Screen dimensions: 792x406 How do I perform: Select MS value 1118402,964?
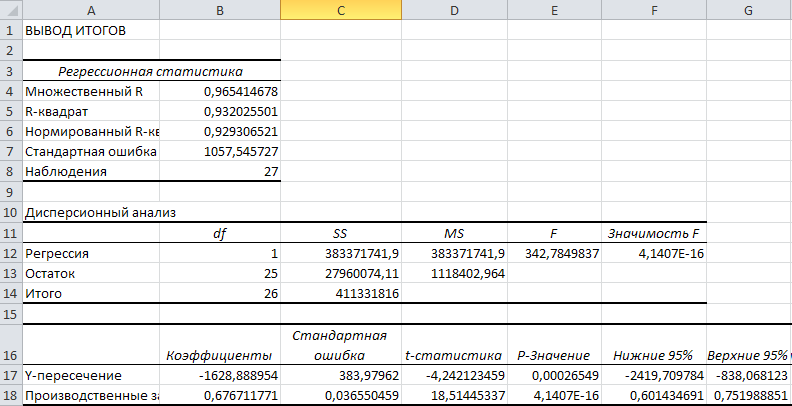click(455, 273)
